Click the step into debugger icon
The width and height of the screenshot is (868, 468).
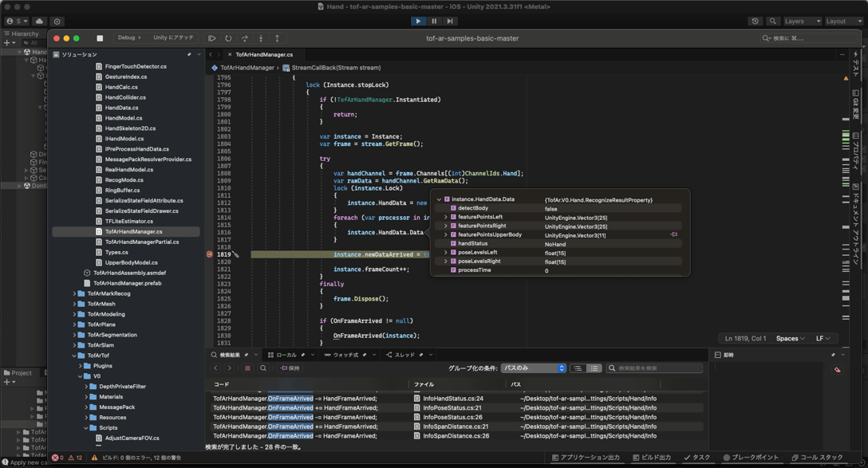pos(261,38)
